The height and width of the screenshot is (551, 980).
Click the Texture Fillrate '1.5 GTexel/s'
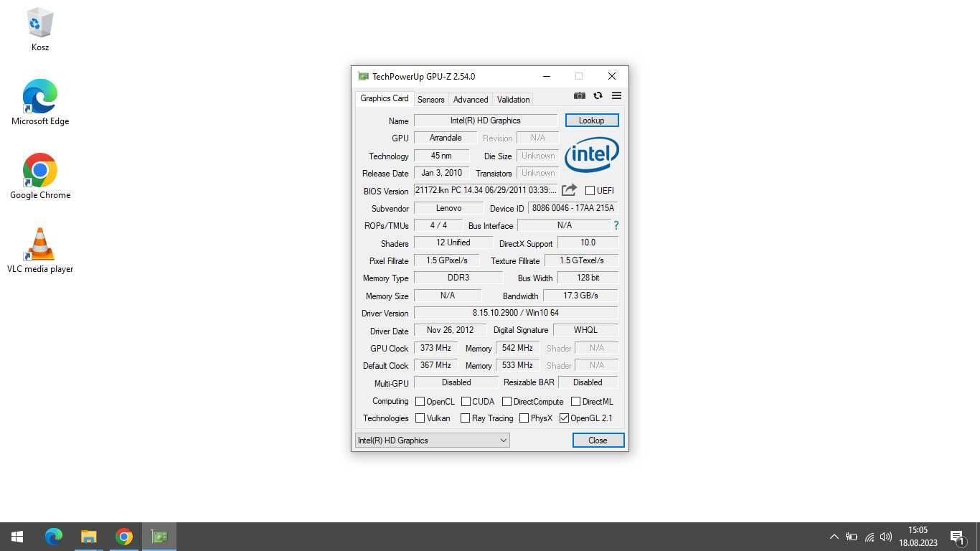pos(581,260)
